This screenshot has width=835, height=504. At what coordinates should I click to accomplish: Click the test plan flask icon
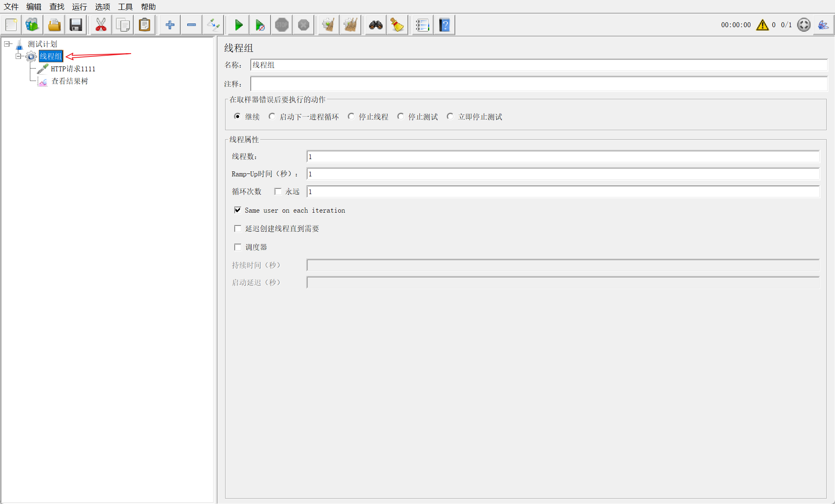[19, 44]
